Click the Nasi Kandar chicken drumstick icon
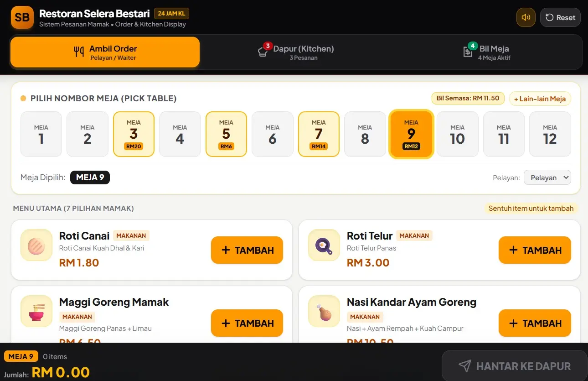The height and width of the screenshot is (381, 588). (x=324, y=311)
